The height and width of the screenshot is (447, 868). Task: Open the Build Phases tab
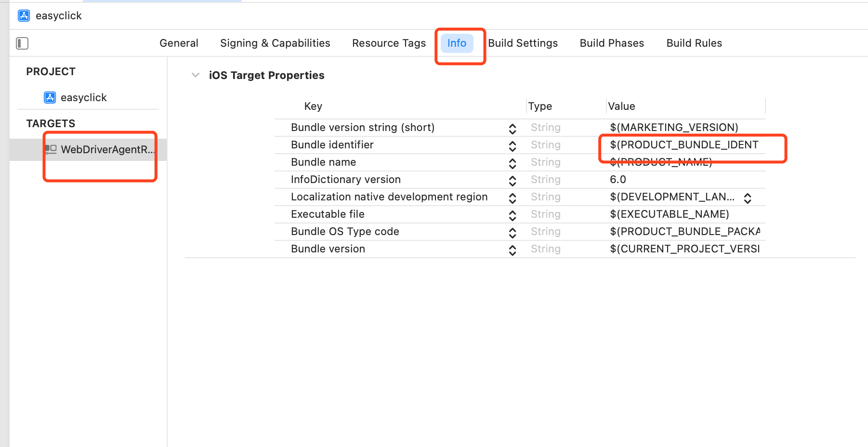[612, 43]
